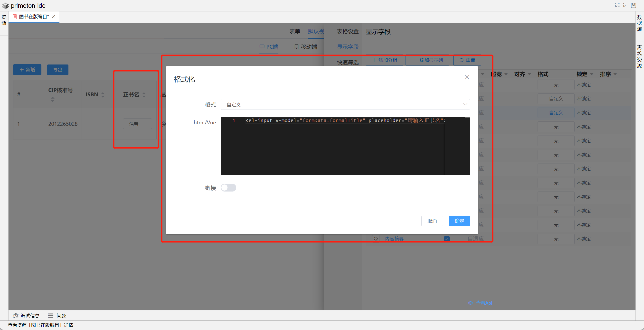Click the 调试信息 debug icon in the bottom bar
The width and height of the screenshot is (644, 330).
point(16,315)
